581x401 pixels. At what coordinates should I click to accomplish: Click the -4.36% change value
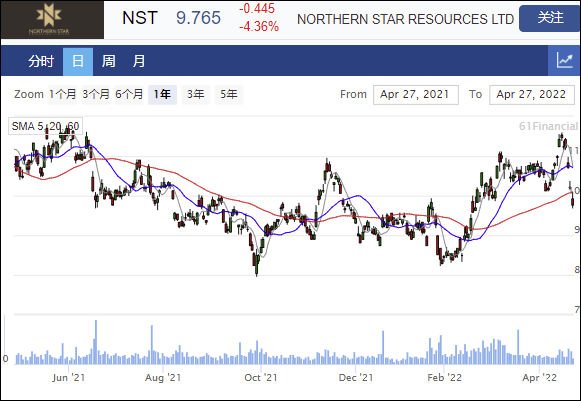point(259,27)
